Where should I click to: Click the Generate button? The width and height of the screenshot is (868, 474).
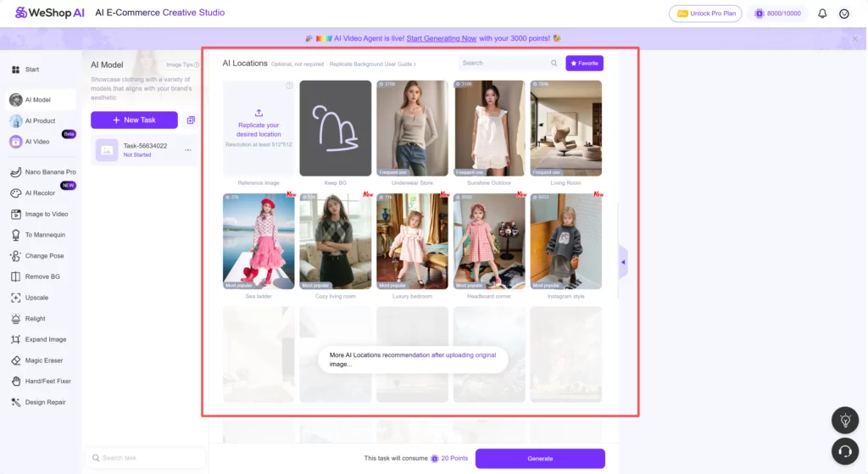[x=540, y=459]
